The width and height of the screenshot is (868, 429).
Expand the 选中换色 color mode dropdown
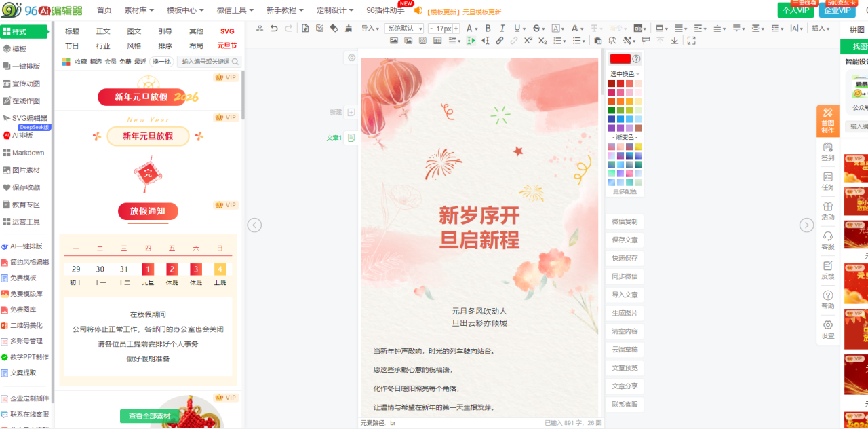click(x=625, y=73)
